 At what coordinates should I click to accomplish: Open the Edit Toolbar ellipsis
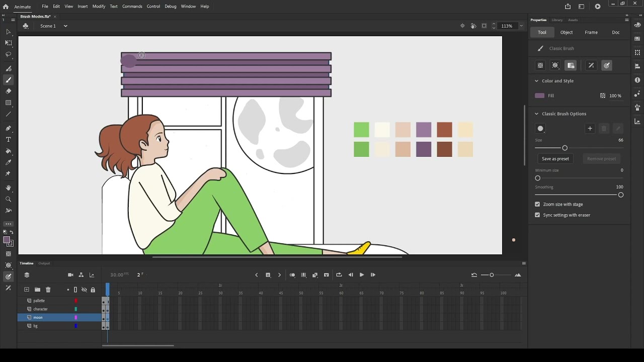[x=9, y=224]
